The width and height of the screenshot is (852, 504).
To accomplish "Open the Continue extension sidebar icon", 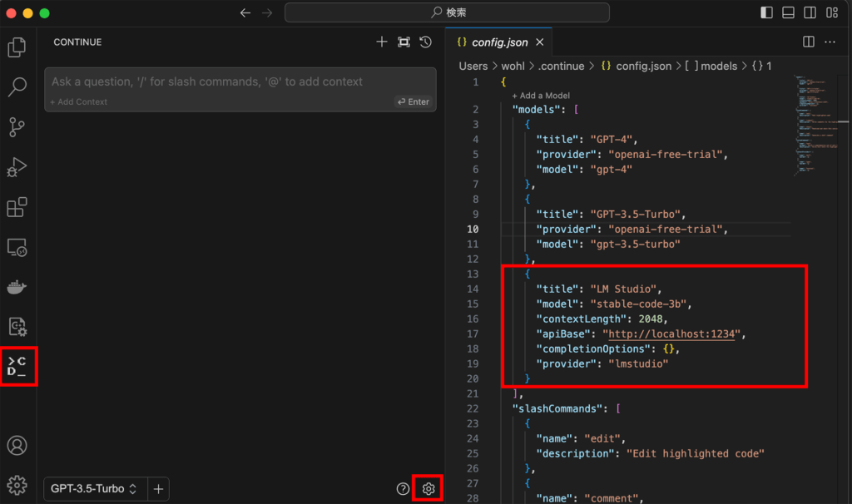I will (x=17, y=367).
